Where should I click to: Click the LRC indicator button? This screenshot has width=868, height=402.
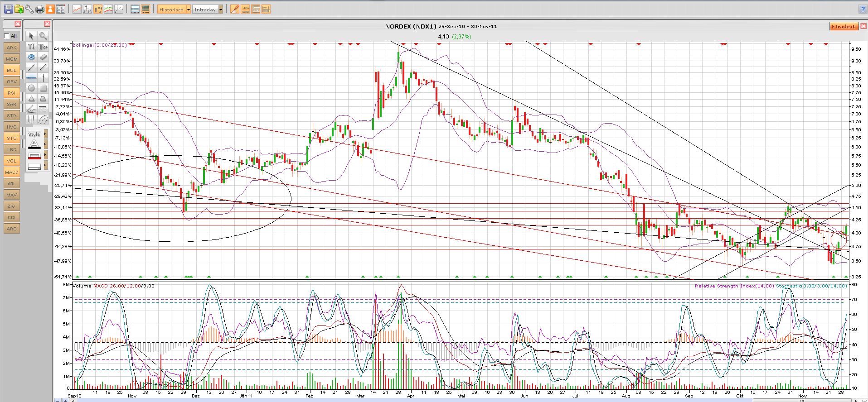12,149
